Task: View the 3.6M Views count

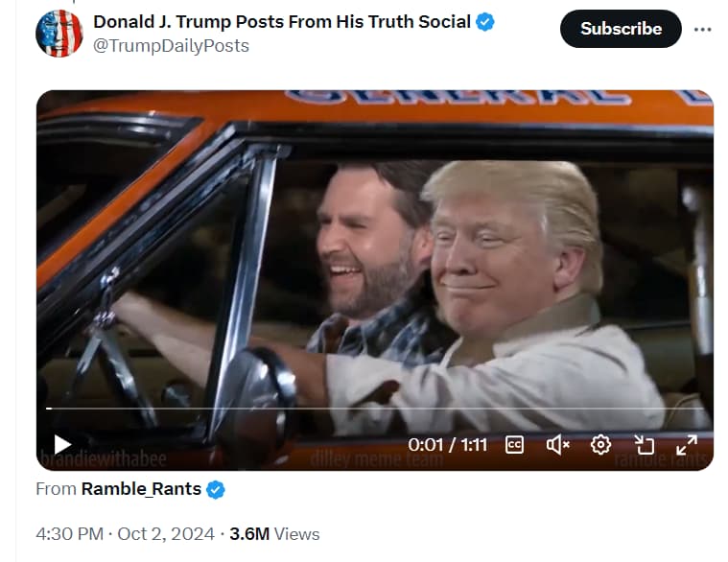Action: 274,533
